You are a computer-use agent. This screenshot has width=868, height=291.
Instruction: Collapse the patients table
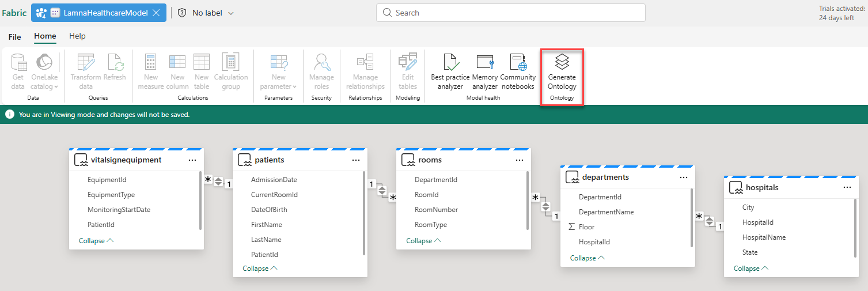click(x=260, y=269)
